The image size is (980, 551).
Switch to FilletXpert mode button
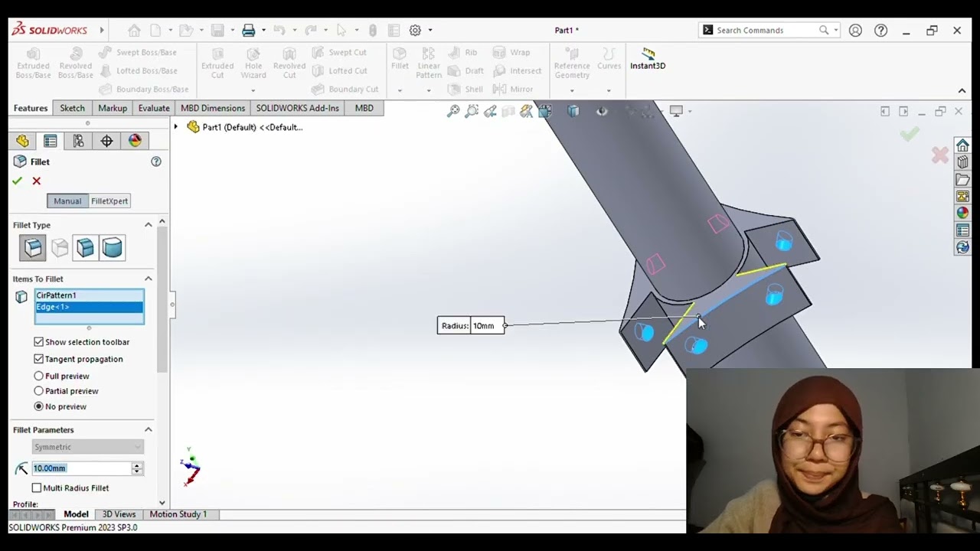point(109,201)
